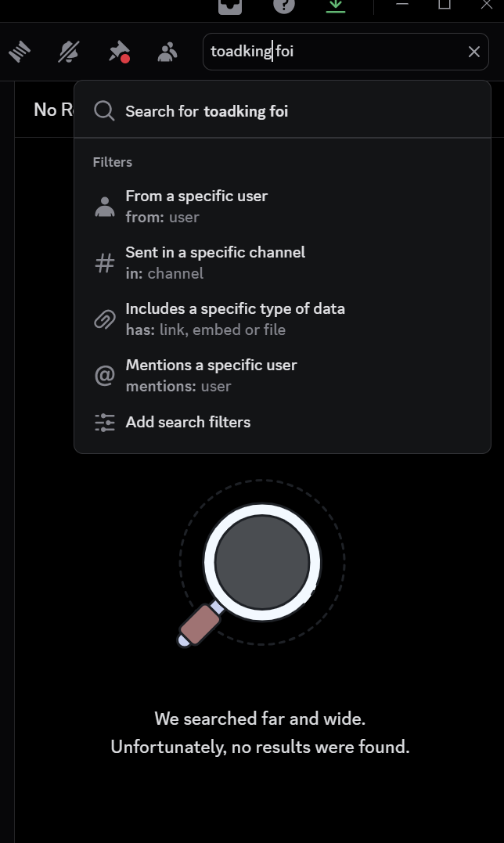Toggle the member list icon
The width and height of the screenshot is (504, 843).
[x=167, y=52]
